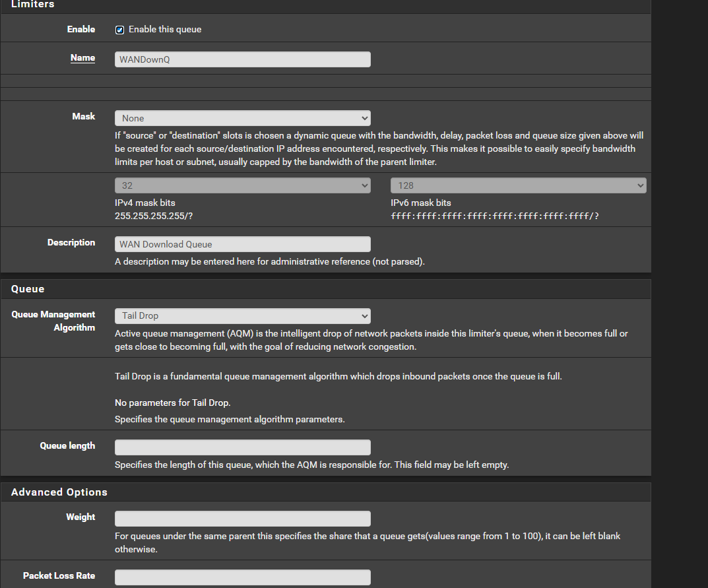Click the Queue Management Algorithm label
Image resolution: width=708 pixels, height=588 pixels.
coord(53,321)
